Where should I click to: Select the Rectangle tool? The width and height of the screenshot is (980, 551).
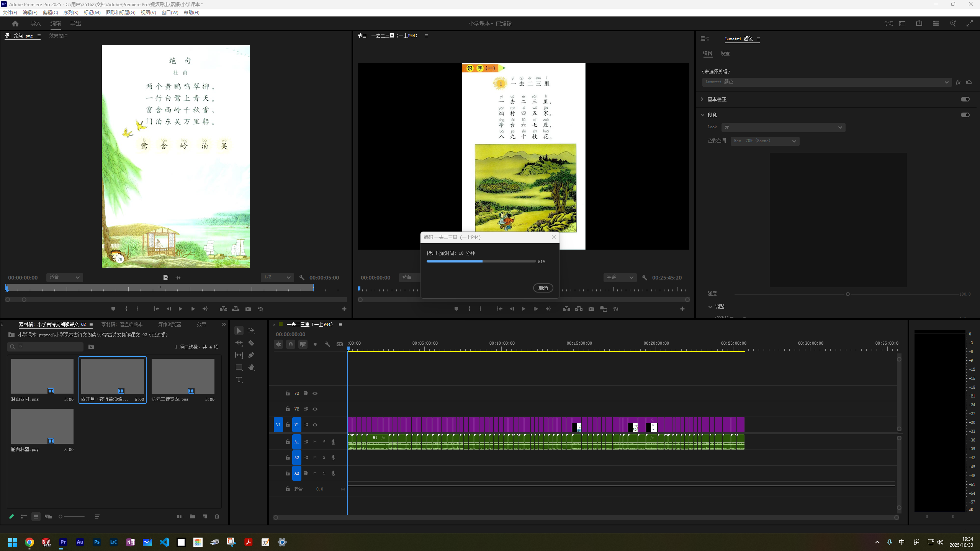(x=239, y=367)
